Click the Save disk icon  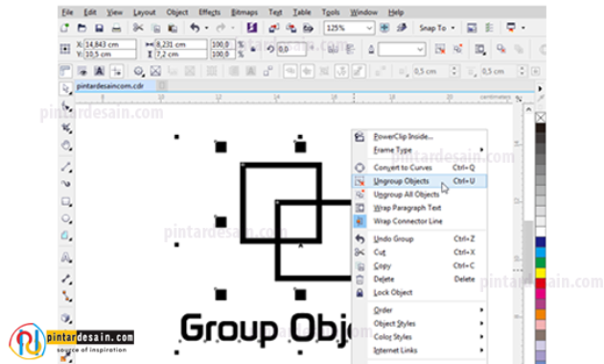(x=99, y=28)
